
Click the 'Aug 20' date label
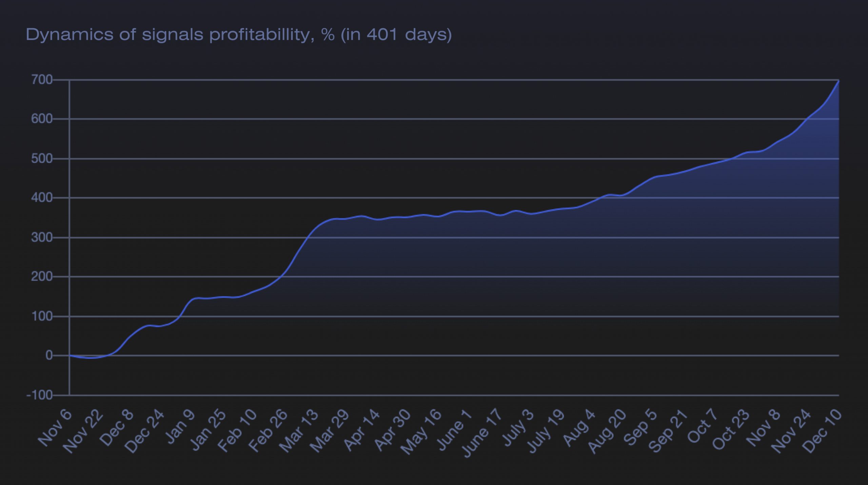[x=607, y=431]
